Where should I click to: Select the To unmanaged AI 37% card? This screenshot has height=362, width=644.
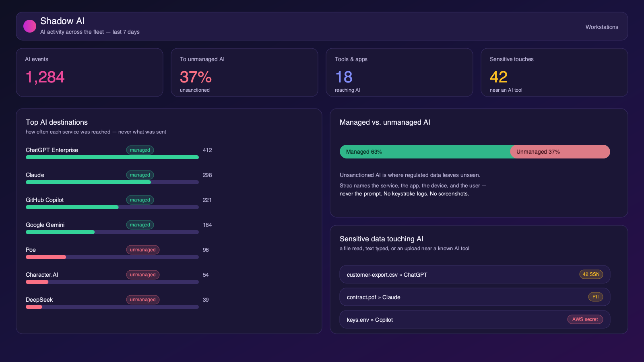tap(244, 72)
